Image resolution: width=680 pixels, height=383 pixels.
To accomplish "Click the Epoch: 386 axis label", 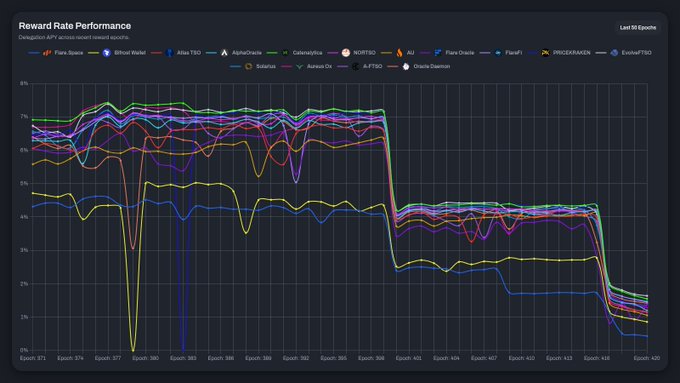I will pyautogui.click(x=221, y=358).
